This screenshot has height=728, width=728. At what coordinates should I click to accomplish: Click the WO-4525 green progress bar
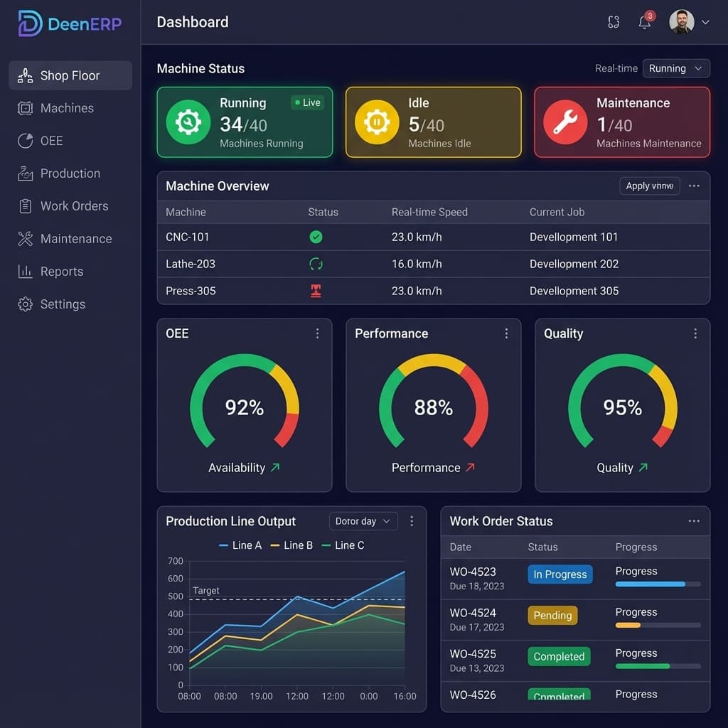(x=658, y=666)
